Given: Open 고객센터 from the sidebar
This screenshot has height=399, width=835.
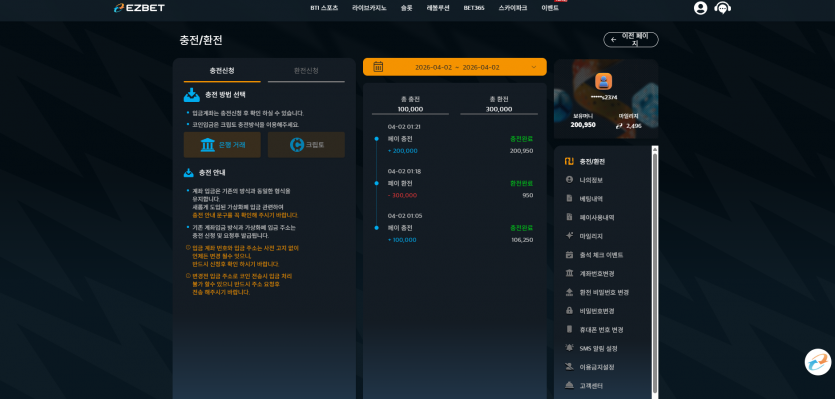Looking at the screenshot, I should tap(591, 386).
